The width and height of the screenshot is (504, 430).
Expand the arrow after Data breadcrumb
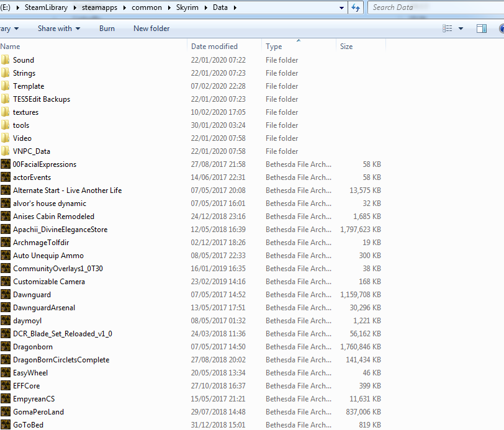(x=235, y=7)
